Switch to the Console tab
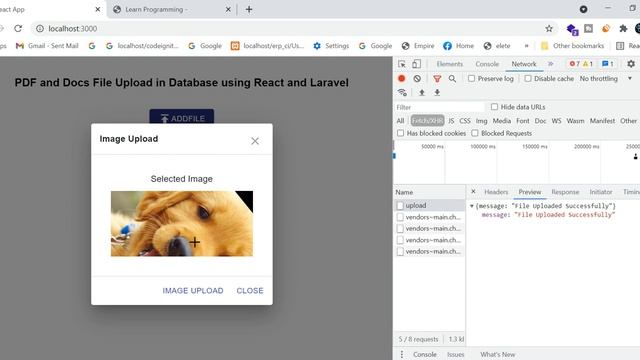The width and height of the screenshot is (640, 360). click(487, 64)
